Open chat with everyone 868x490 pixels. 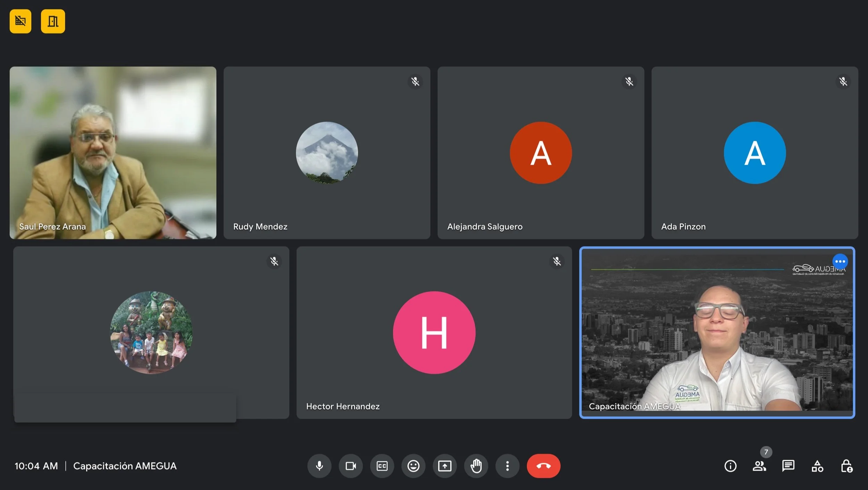click(x=788, y=466)
